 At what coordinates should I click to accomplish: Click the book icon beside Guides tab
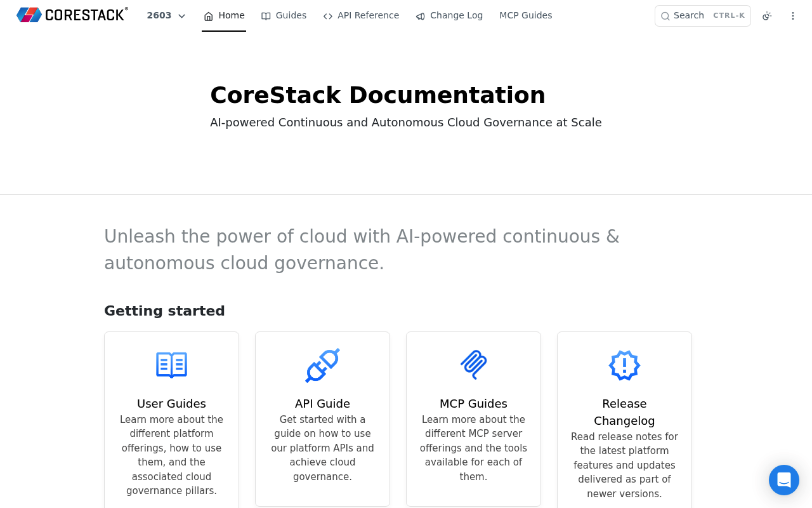266,16
